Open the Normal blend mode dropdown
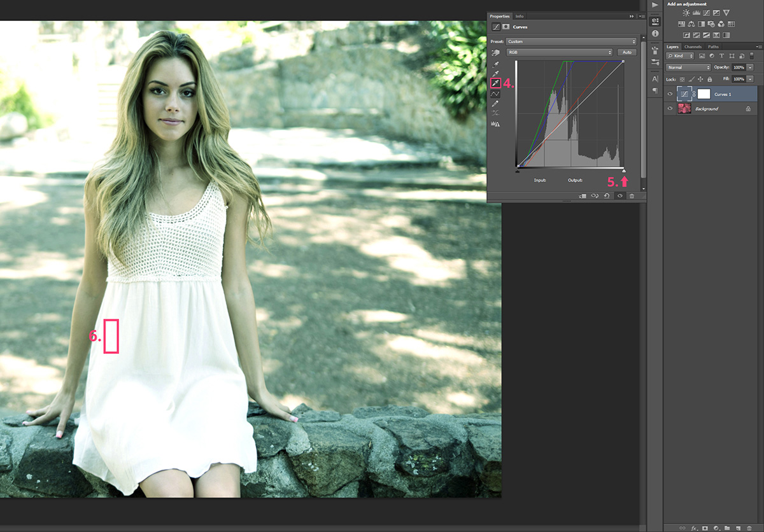This screenshot has height=532, width=764. pos(688,67)
